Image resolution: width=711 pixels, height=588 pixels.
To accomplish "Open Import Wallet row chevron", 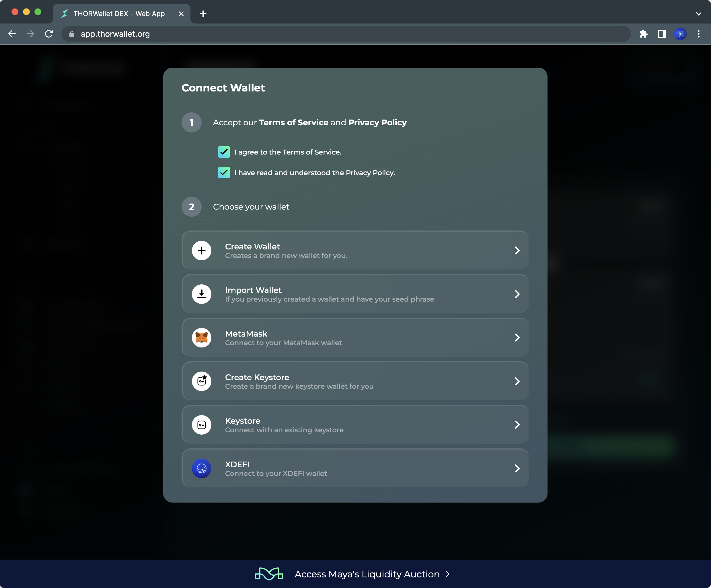I will [517, 294].
